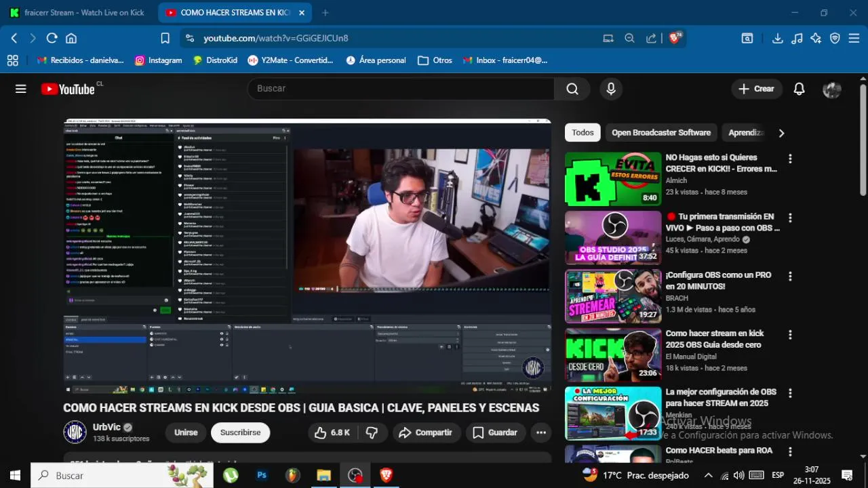Play the video in the player

307,256
